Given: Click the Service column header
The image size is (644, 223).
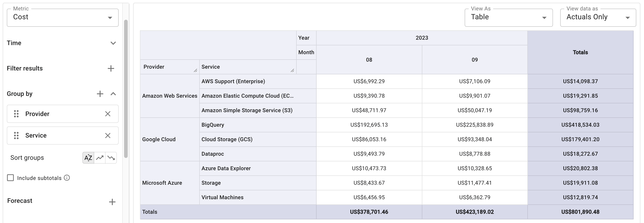Looking at the screenshot, I should 211,67.
